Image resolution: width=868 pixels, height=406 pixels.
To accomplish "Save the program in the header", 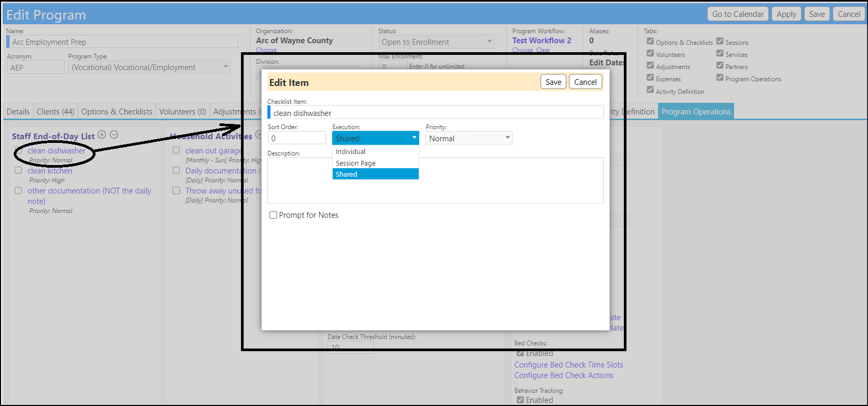I will tap(817, 14).
